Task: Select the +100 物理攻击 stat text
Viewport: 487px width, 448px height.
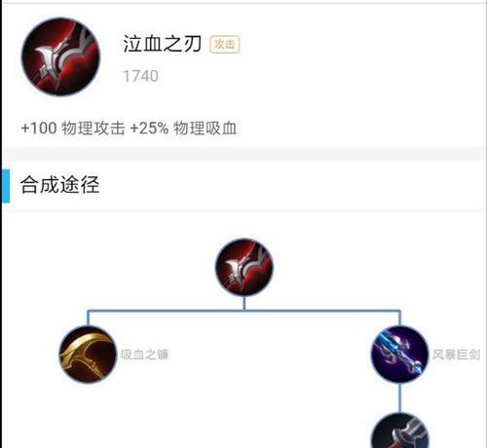Action: click(73, 128)
